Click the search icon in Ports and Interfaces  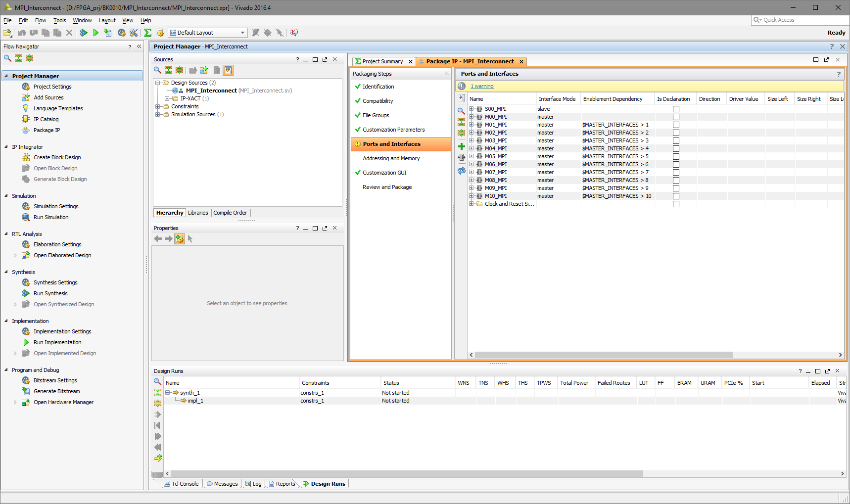click(462, 111)
